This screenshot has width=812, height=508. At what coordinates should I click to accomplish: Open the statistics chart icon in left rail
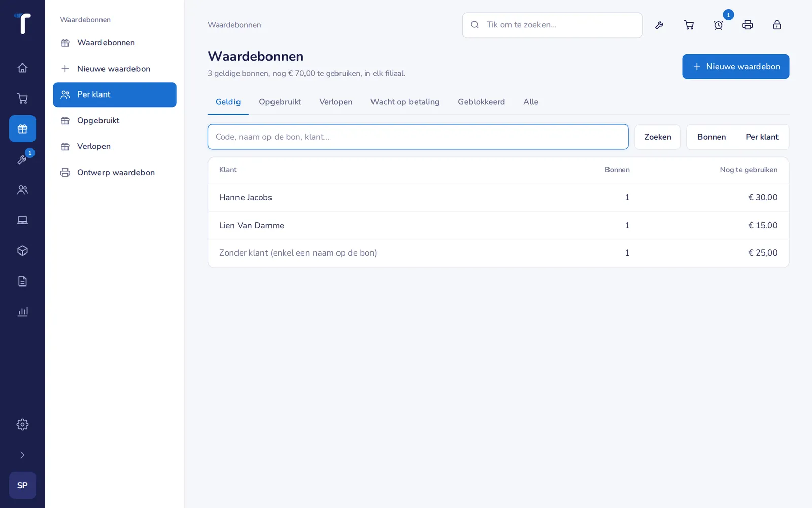[22, 311]
